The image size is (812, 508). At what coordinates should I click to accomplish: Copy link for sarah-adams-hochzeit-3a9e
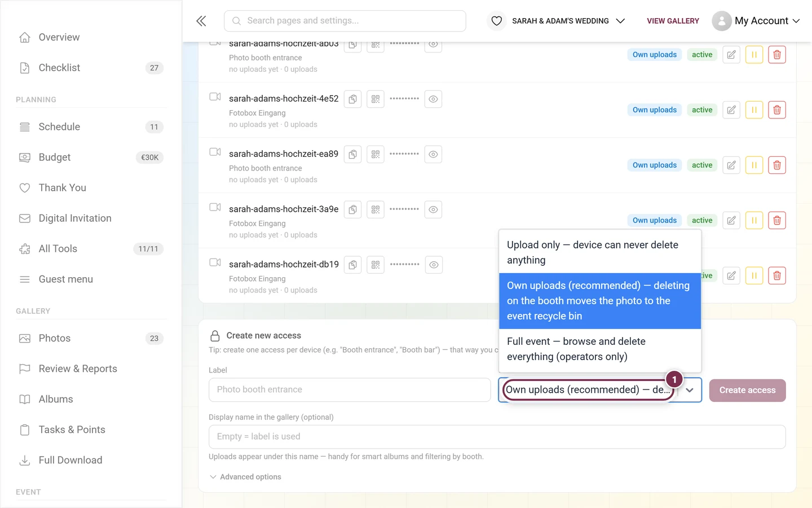[x=352, y=210]
